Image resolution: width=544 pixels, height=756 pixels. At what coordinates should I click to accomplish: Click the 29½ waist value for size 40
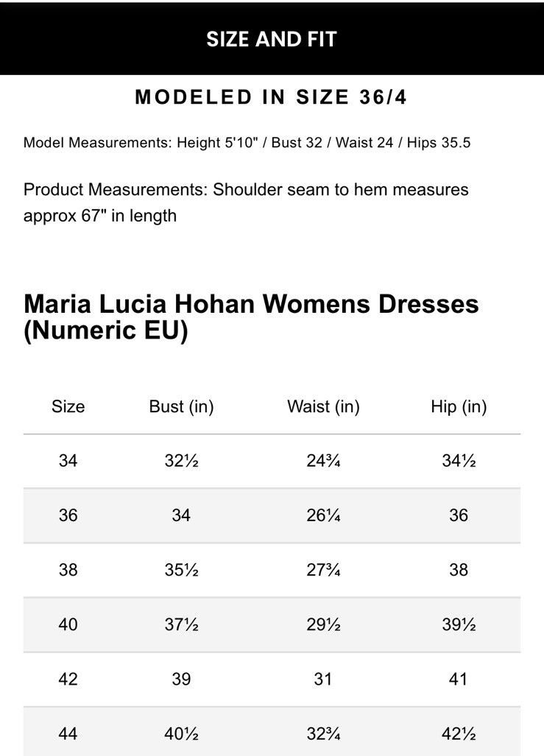[x=323, y=624]
